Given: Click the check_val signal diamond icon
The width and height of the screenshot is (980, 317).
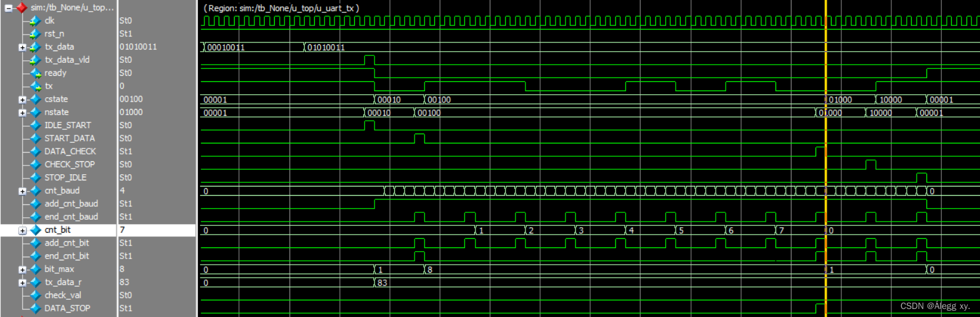Looking at the screenshot, I should click(35, 295).
